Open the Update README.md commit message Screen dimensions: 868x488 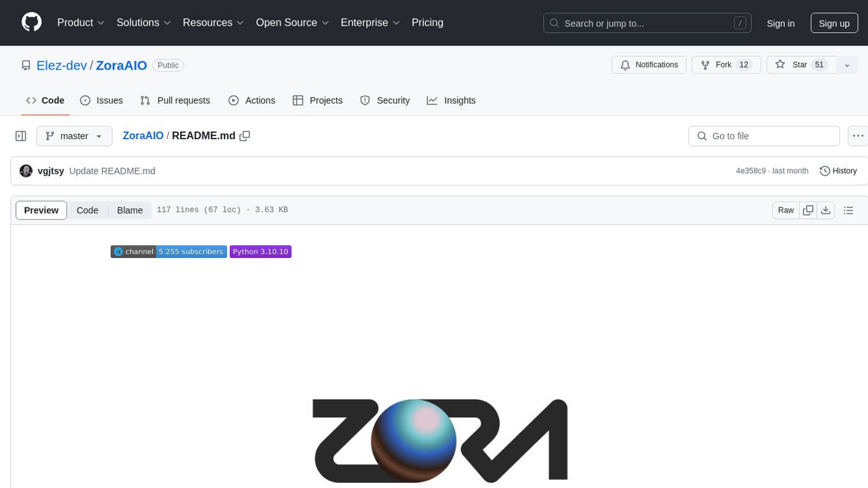[112, 171]
